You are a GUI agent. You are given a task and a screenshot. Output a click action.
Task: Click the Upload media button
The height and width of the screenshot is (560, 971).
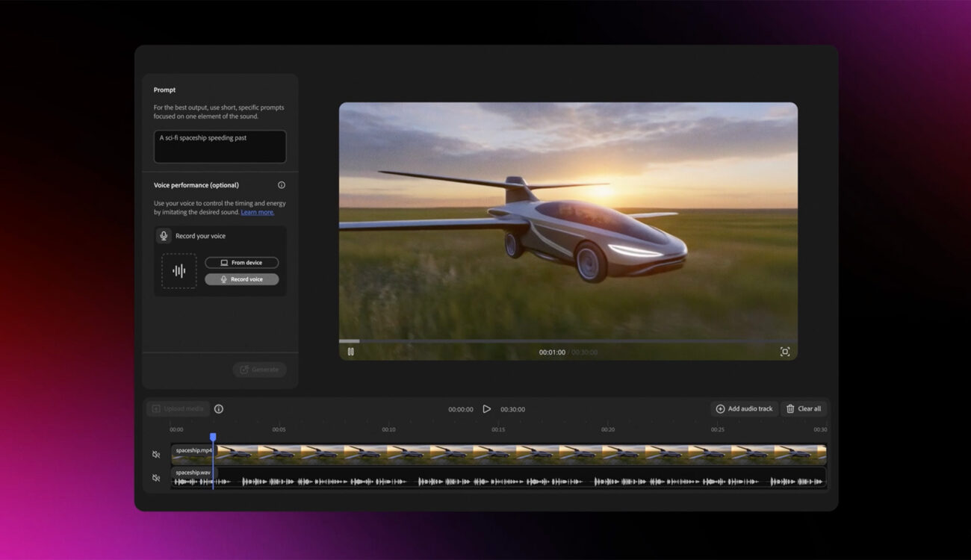point(178,408)
